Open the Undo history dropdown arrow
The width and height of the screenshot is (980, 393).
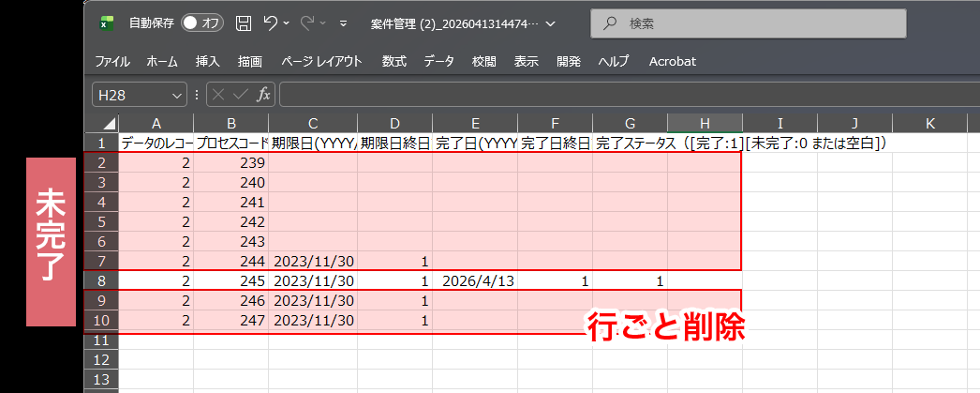(287, 23)
